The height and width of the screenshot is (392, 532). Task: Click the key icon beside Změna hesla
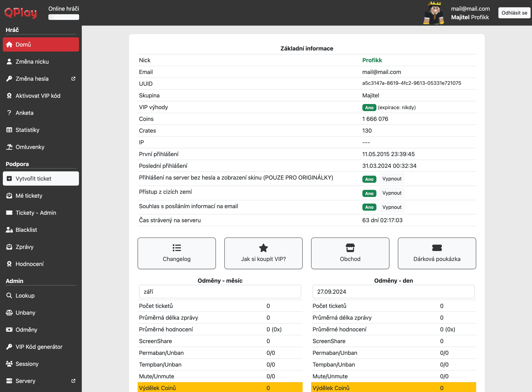[9, 79]
